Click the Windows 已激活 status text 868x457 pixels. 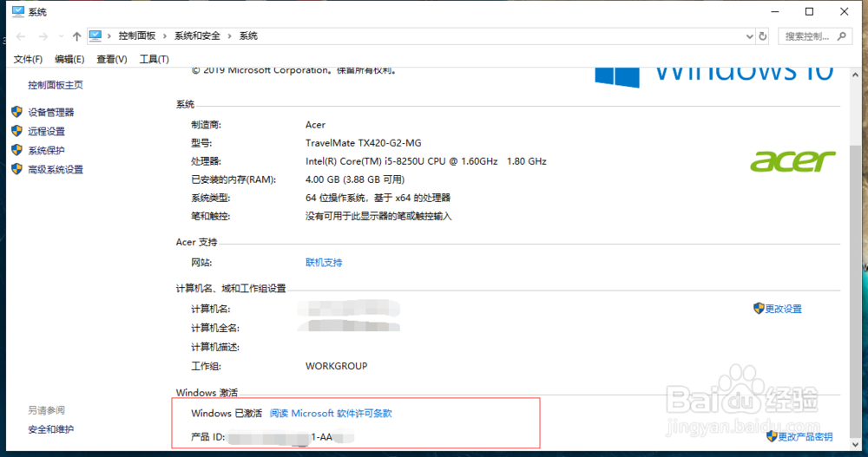227,414
